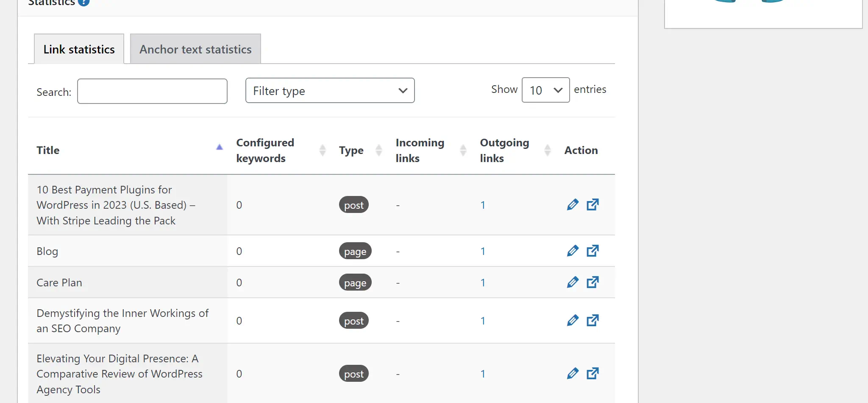Open Elevating Your Digital Presence in new tab
Screen dimensions: 868x403
pyautogui.click(x=593, y=373)
